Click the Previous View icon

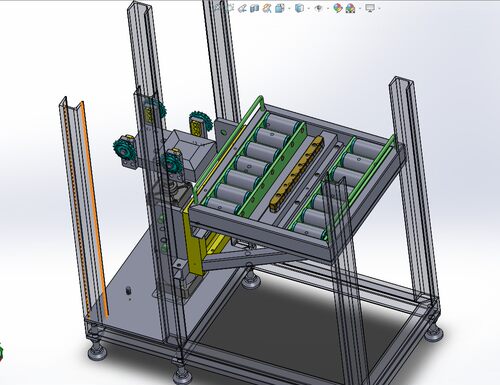pos(242,8)
